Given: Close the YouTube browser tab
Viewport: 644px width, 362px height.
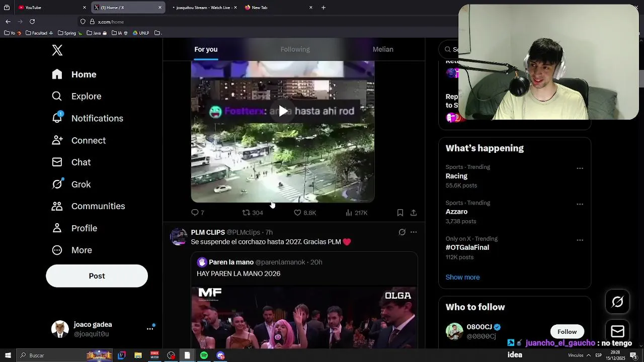Looking at the screenshot, I should coord(85,8).
